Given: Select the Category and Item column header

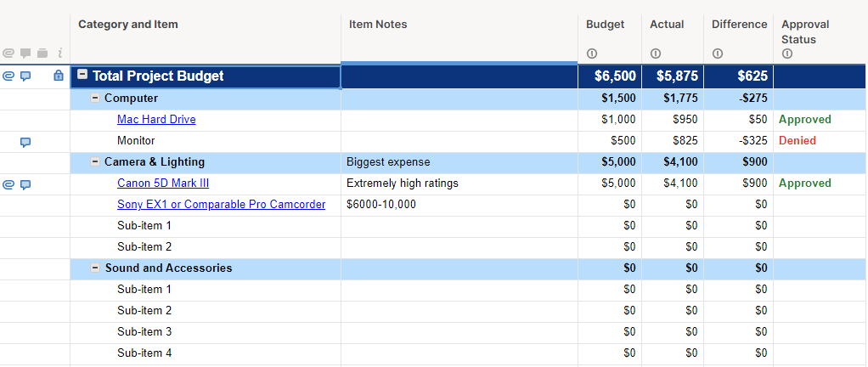Looking at the screenshot, I should [x=128, y=25].
